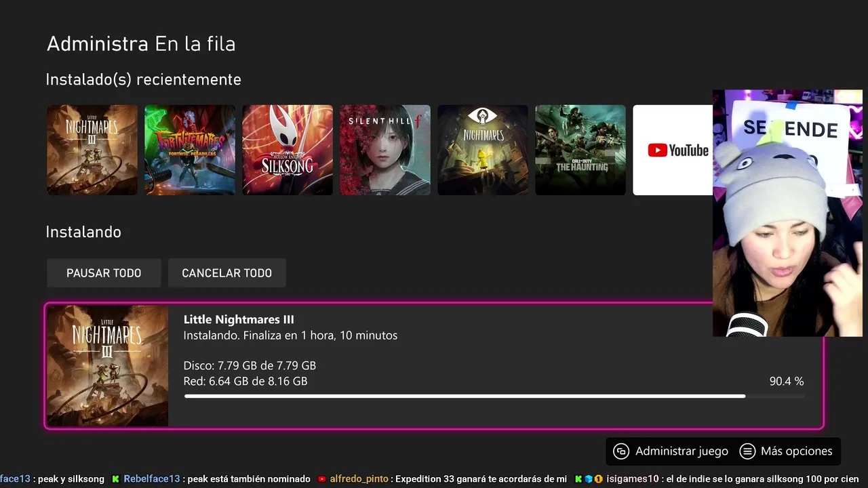Open the Little Nightmares III recently installed tile

(x=92, y=150)
